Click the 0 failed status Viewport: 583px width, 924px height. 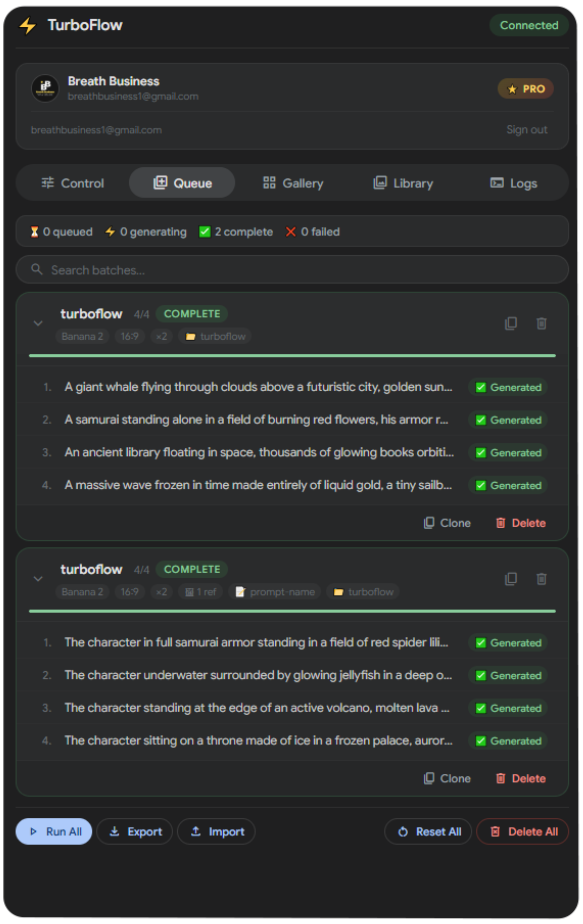[313, 232]
